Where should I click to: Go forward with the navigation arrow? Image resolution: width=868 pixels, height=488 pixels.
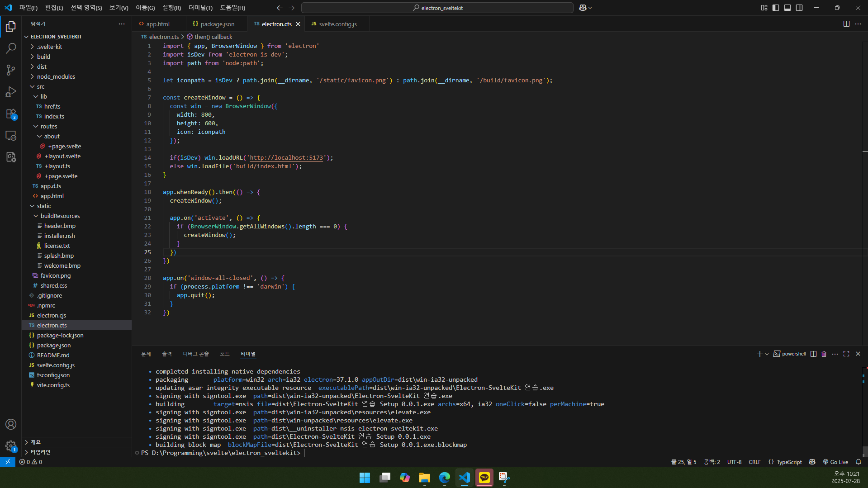(291, 8)
